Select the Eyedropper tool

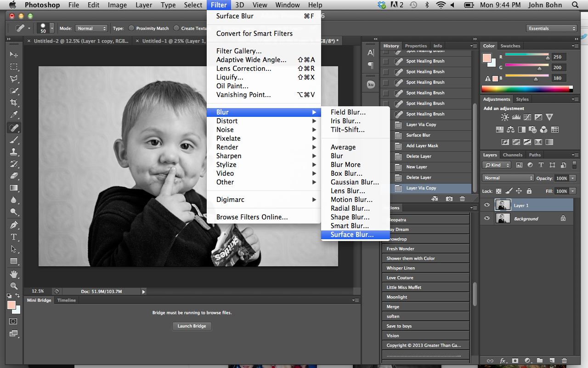pyautogui.click(x=14, y=115)
